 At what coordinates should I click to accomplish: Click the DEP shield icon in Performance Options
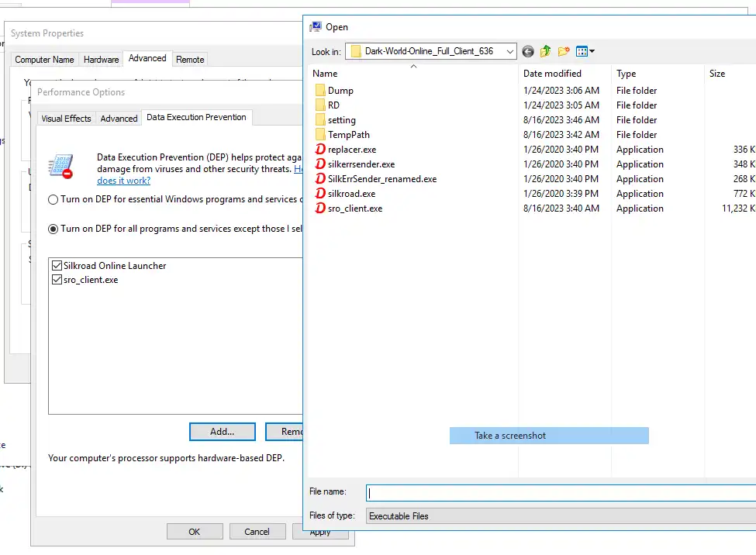[x=60, y=167]
